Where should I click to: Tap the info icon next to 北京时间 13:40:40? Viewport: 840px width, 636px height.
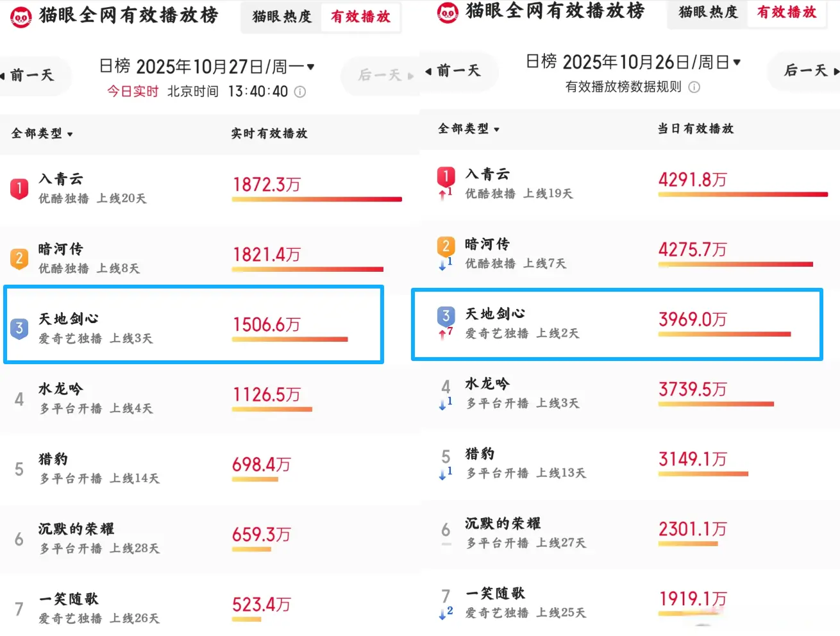(x=300, y=92)
